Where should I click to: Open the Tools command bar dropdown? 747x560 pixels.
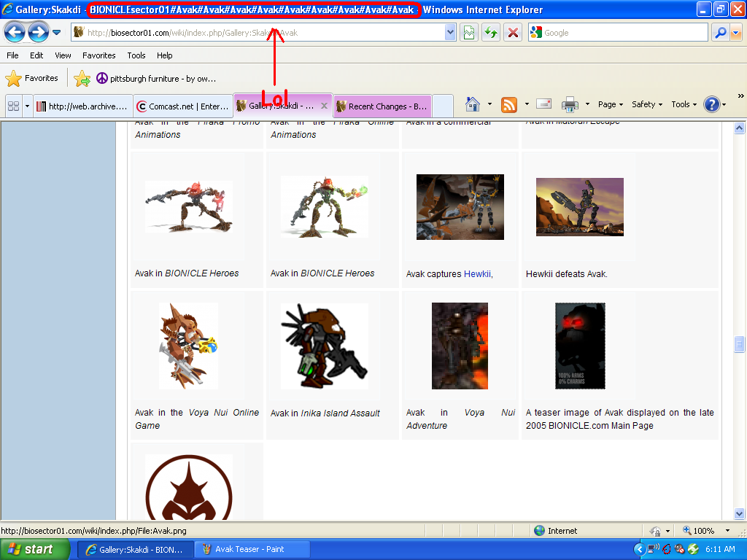pos(683,105)
